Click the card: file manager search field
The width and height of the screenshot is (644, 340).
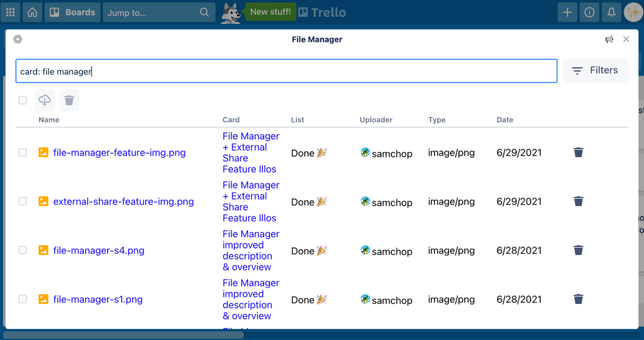[286, 71]
